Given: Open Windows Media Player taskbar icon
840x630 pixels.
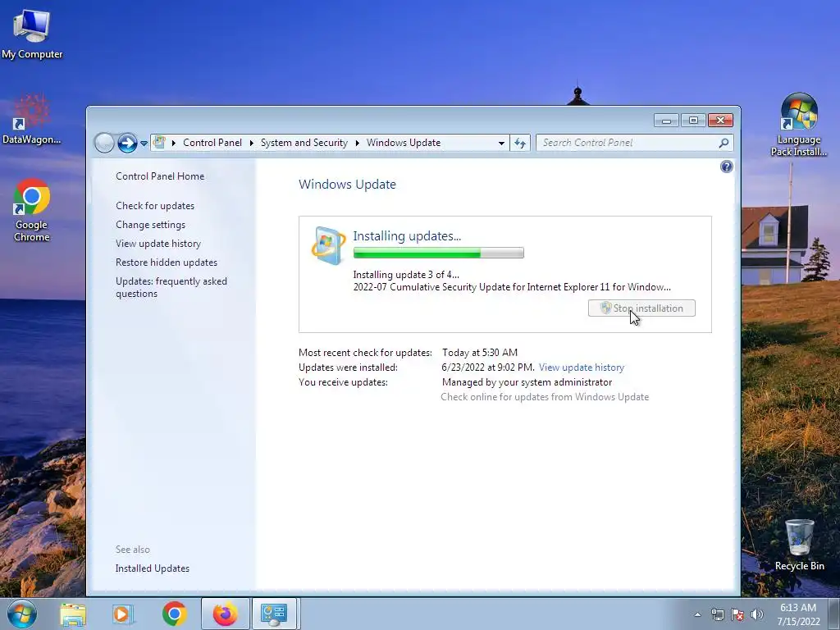Looking at the screenshot, I should pyautogui.click(x=123, y=614).
